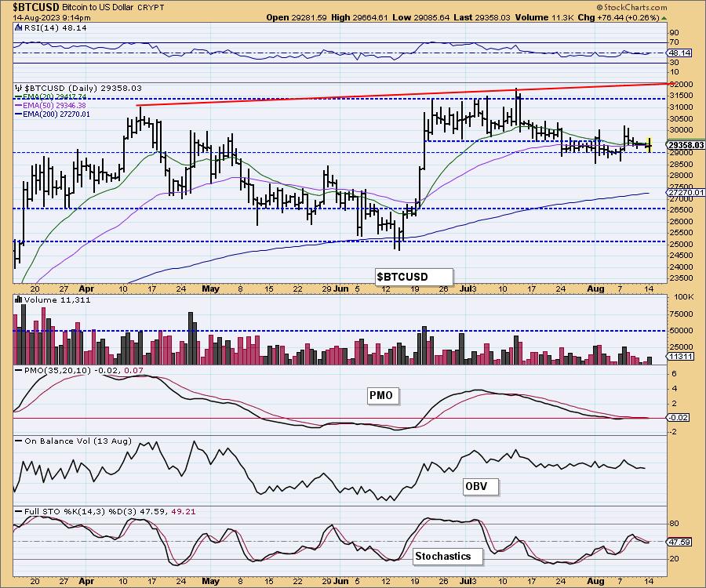Click the OBV annotation box

point(480,486)
